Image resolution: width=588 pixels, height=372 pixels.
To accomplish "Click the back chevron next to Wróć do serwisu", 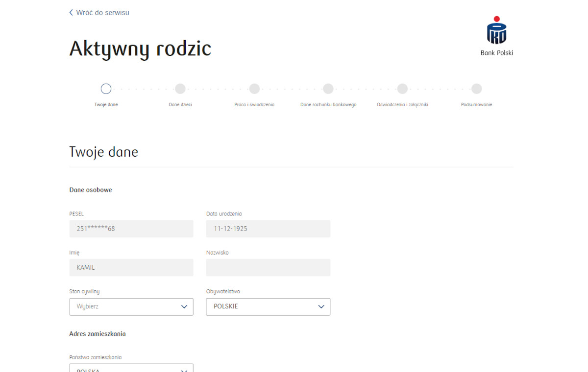I will (71, 12).
